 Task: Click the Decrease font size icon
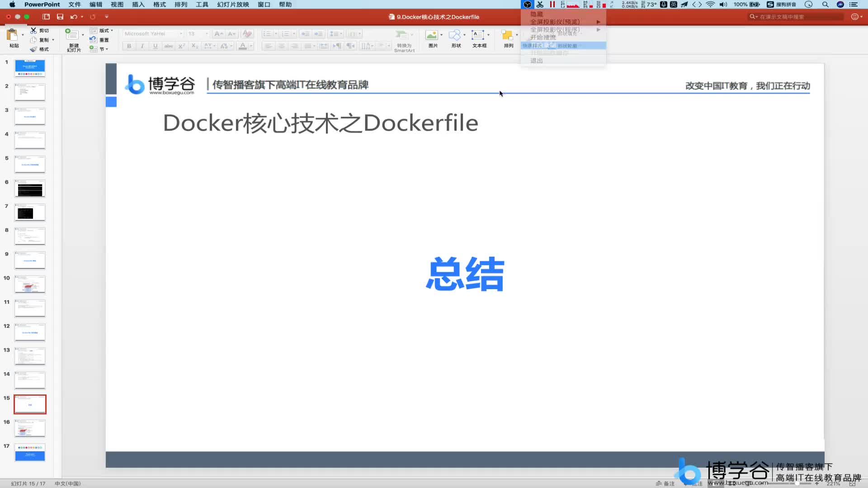tap(231, 34)
